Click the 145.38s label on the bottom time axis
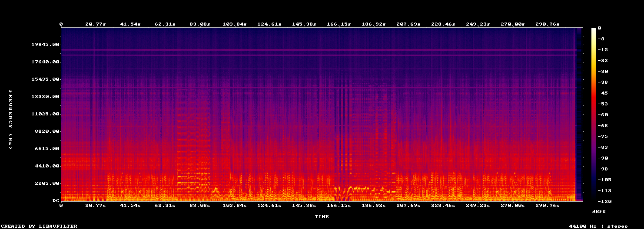644x229 pixels. [x=304, y=206]
